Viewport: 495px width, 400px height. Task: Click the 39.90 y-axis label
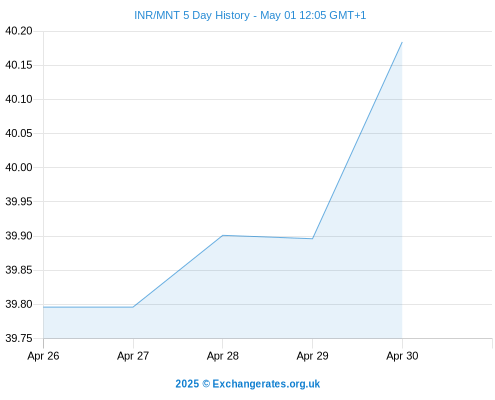click(19, 236)
